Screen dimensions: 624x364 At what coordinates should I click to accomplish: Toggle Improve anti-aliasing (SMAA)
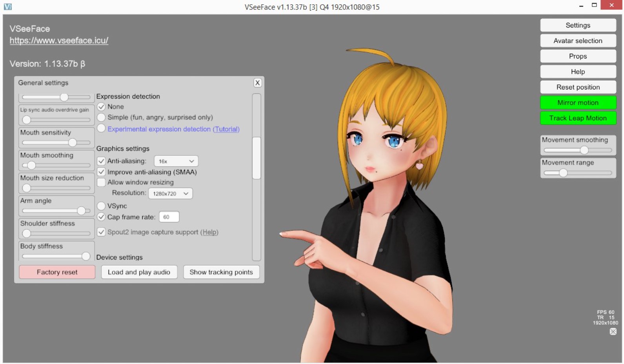coord(101,172)
